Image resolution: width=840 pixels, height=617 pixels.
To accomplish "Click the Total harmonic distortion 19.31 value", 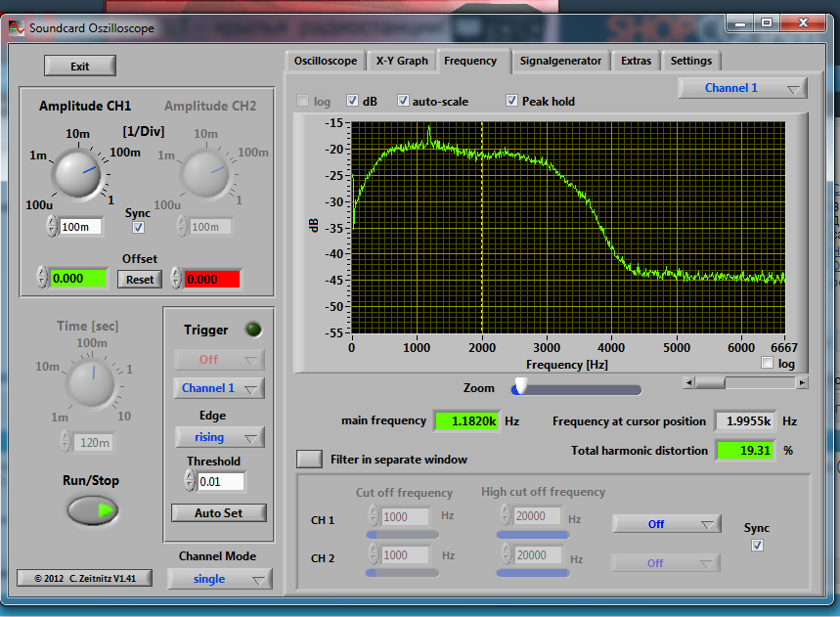I will tap(746, 451).
